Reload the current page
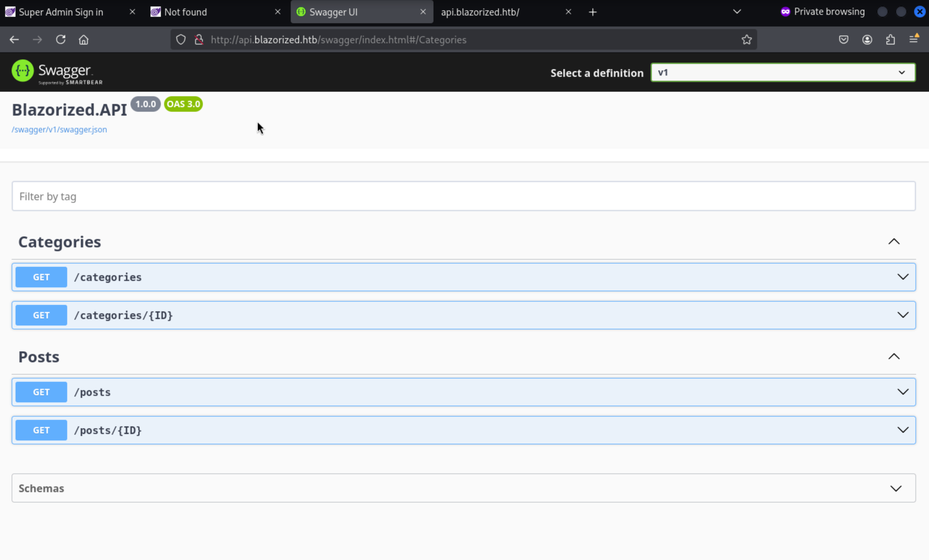The image size is (929, 560). pyautogui.click(x=61, y=40)
